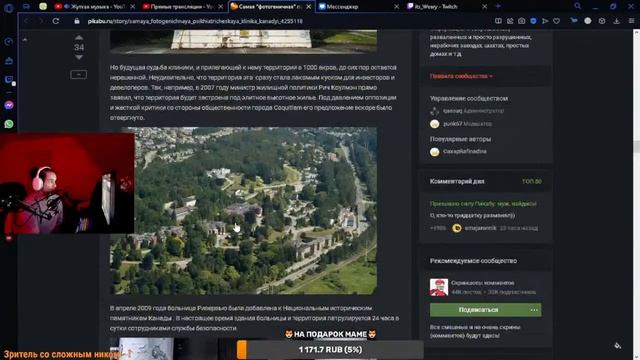Click the streamer webcam overlay
This screenshot has height=360, width=640.
click(x=67, y=183)
